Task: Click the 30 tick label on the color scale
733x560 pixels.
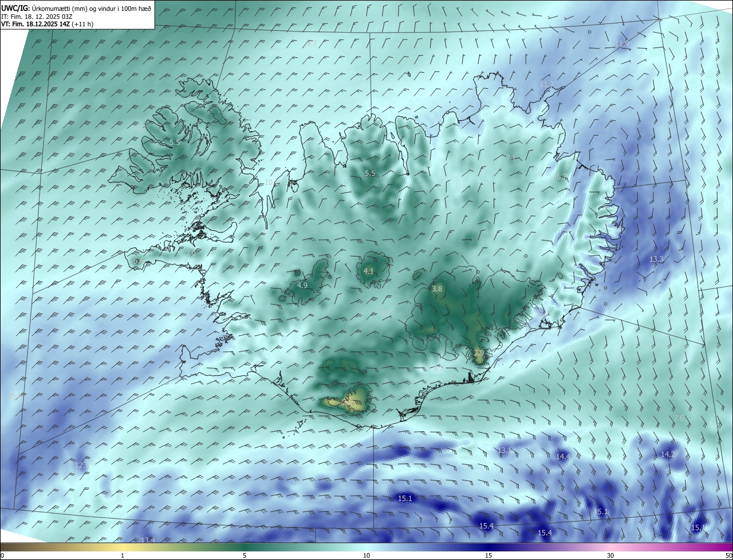Action: [610, 555]
